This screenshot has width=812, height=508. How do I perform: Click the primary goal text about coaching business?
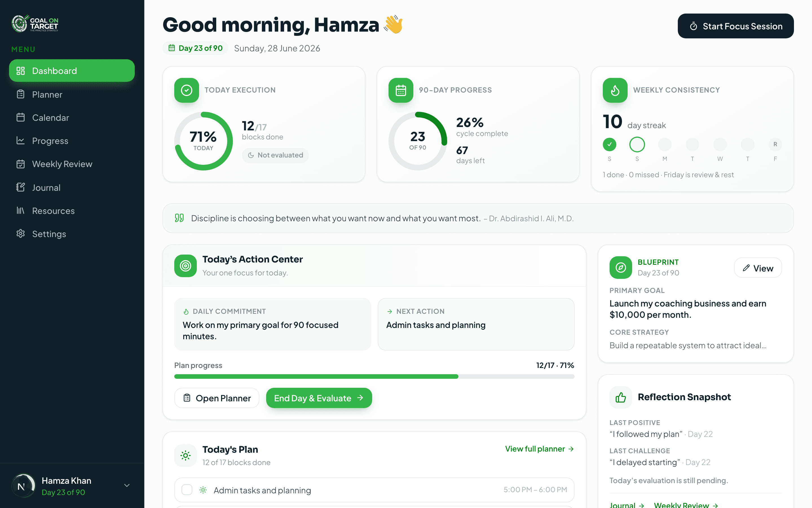[688, 309]
